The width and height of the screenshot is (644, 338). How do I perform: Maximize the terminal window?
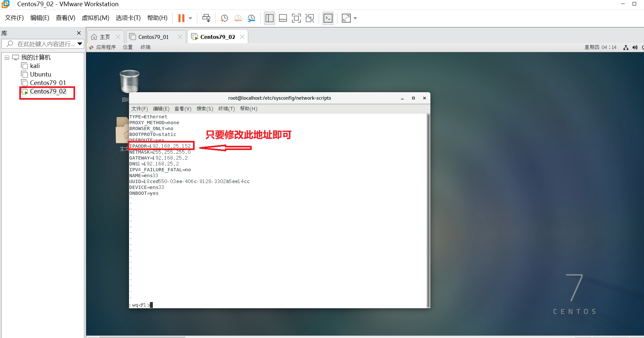(x=413, y=98)
